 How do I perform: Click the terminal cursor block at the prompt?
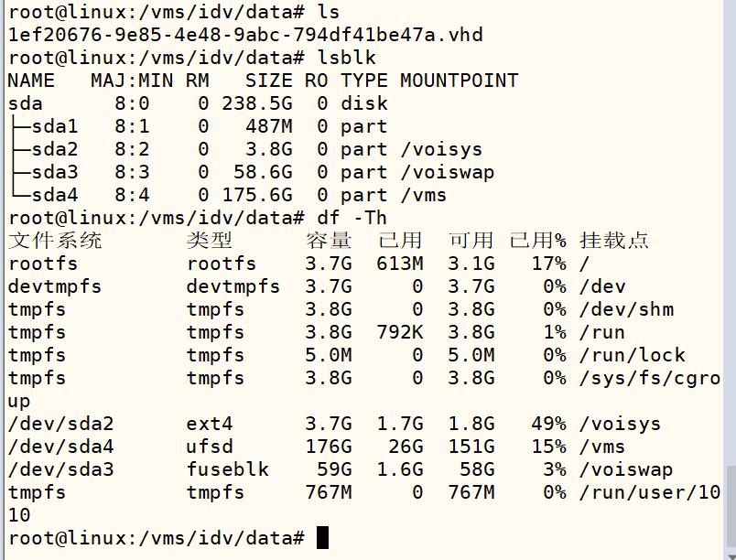[x=322, y=538]
